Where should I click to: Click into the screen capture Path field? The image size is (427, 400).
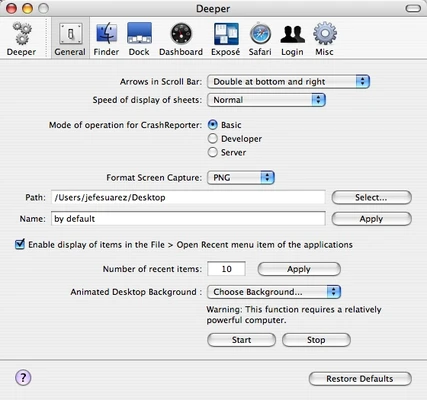click(x=188, y=198)
